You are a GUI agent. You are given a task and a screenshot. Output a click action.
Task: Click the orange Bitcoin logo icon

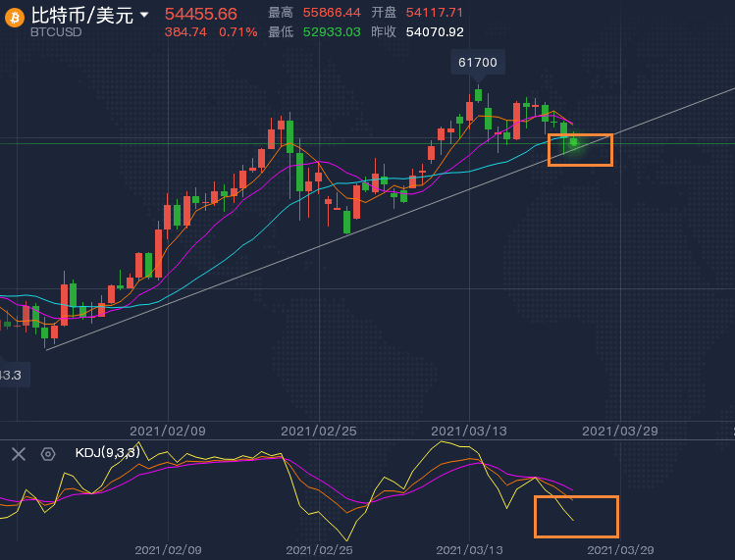pyautogui.click(x=15, y=19)
